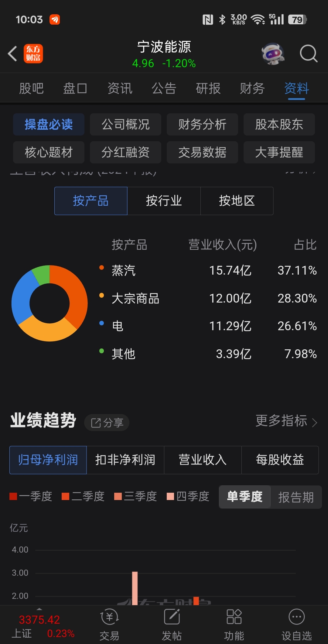
Task: Tap the 发帖 post icon
Action: 172,617
